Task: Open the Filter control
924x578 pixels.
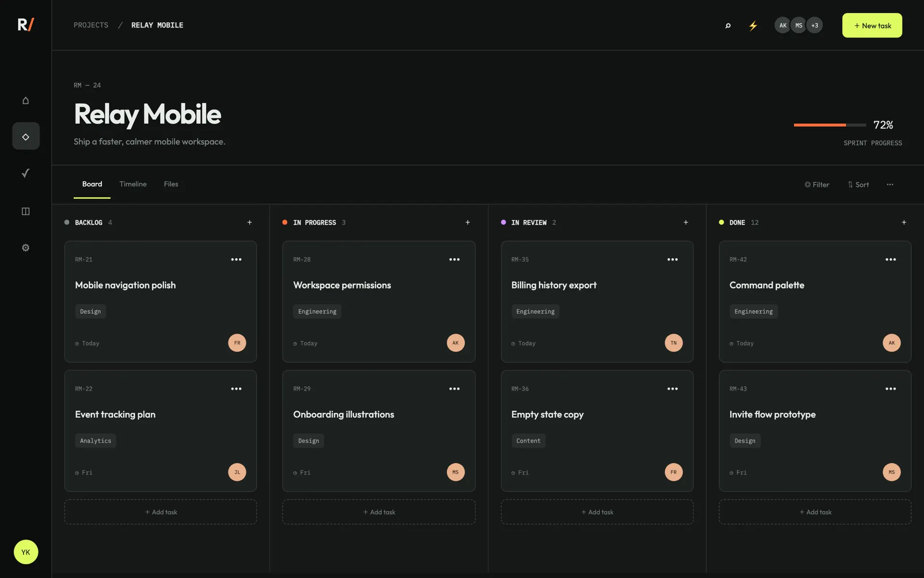Action: [x=817, y=184]
